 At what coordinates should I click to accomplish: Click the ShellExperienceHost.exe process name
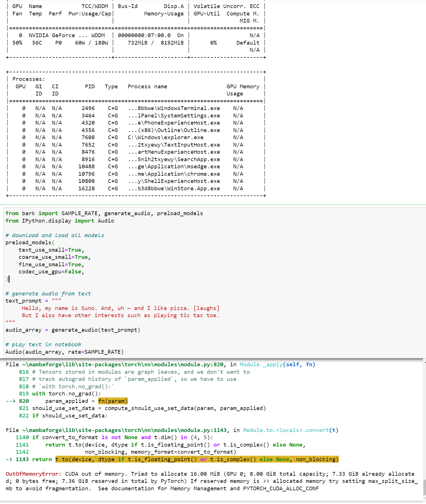tap(174, 181)
